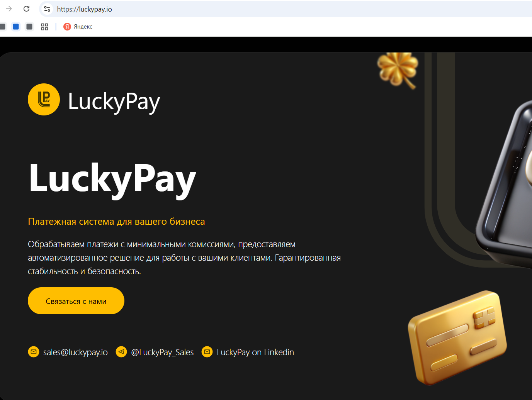Click the browser forward arrow
The height and width of the screenshot is (400, 532).
tap(9, 8)
